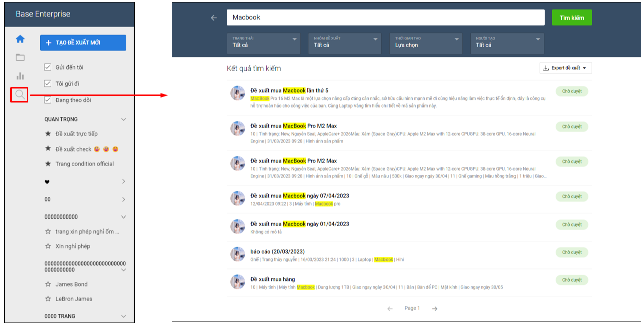Image resolution: width=644 pixels, height=325 pixels.
Task: Click star beside LeBron James
Action: click(48, 299)
